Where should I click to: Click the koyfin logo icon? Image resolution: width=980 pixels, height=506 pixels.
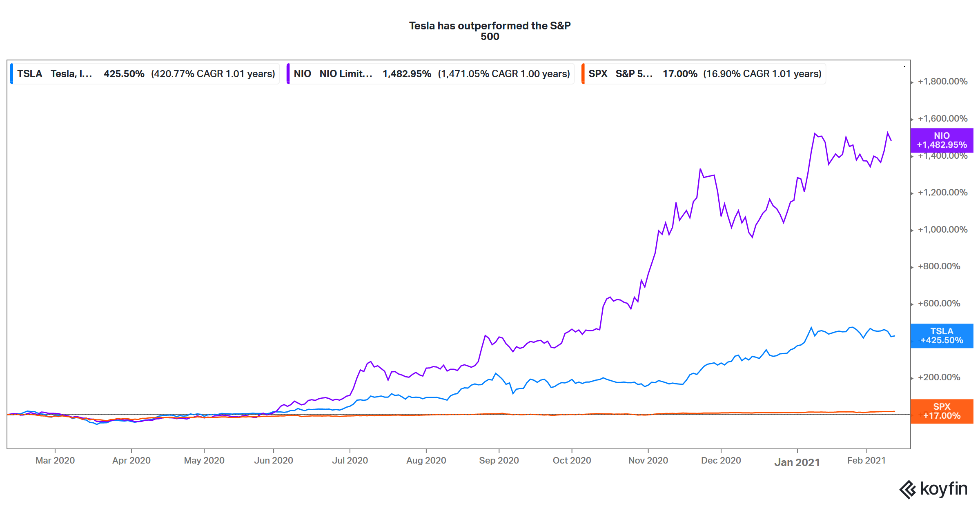click(908, 490)
